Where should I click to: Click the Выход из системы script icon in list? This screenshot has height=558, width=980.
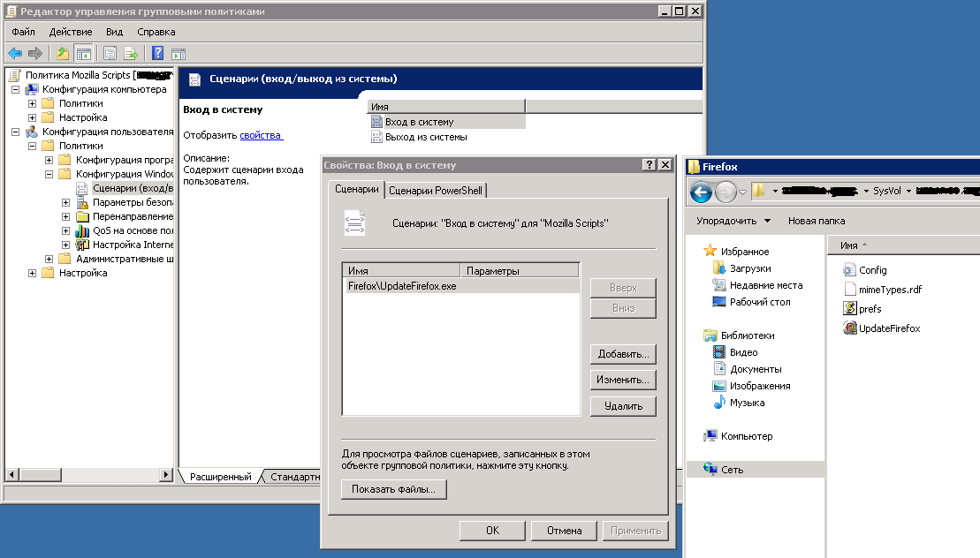pyautogui.click(x=376, y=138)
